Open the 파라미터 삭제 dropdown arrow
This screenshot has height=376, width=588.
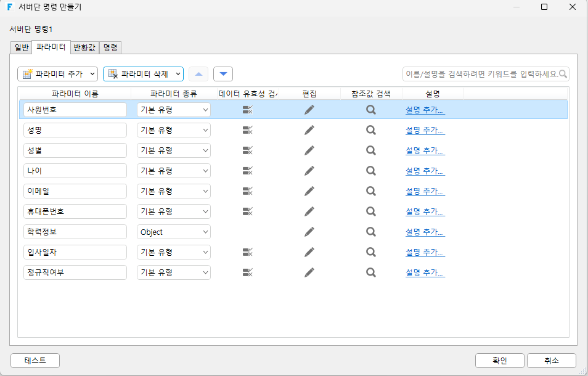pos(178,74)
